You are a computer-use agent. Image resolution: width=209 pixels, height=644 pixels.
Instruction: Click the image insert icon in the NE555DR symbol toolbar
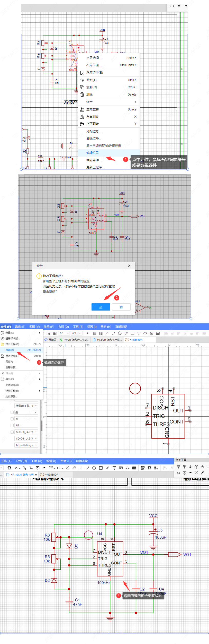point(151,333)
